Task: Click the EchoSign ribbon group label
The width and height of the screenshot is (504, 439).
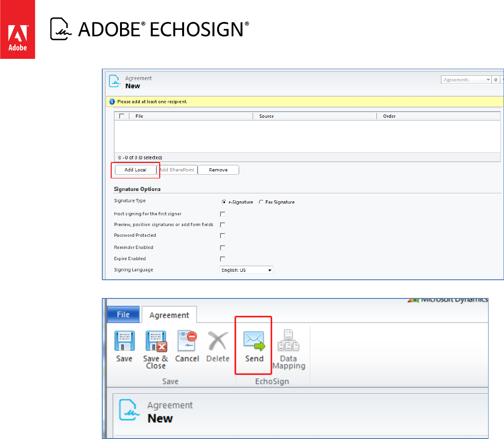Action: (x=272, y=381)
